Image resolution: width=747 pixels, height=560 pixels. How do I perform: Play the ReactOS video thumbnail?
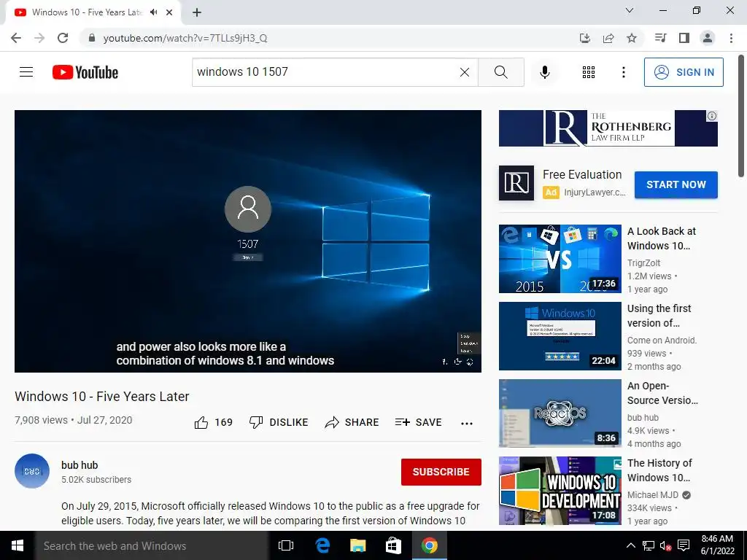[560, 413]
